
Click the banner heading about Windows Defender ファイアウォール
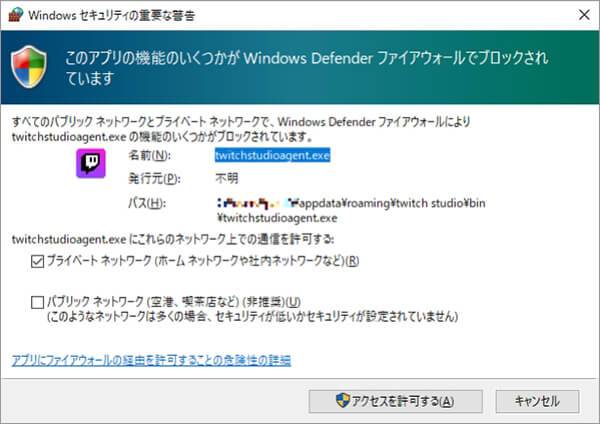[x=307, y=68]
